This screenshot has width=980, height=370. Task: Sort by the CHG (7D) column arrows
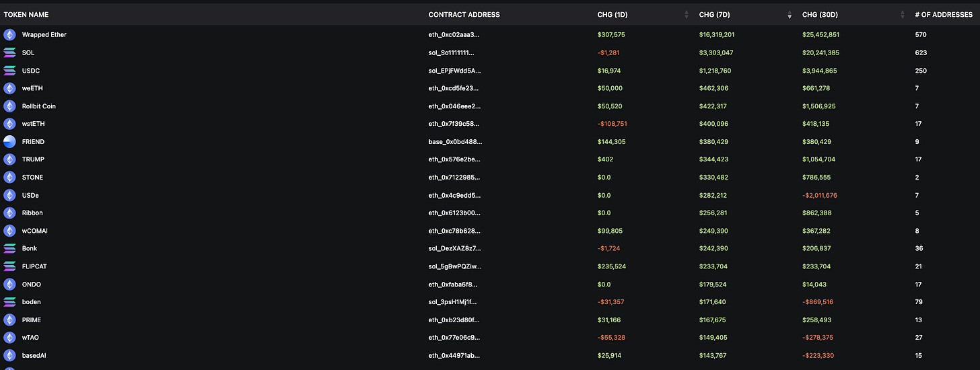click(790, 15)
